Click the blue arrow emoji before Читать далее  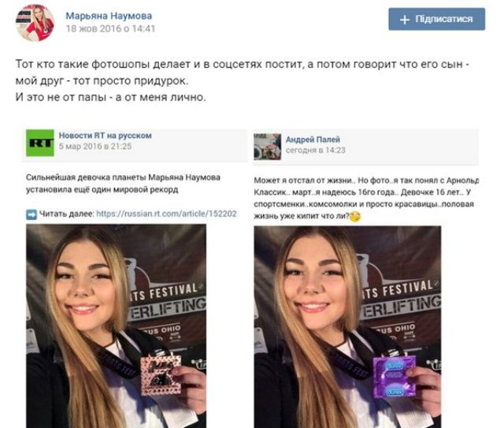tap(31, 214)
